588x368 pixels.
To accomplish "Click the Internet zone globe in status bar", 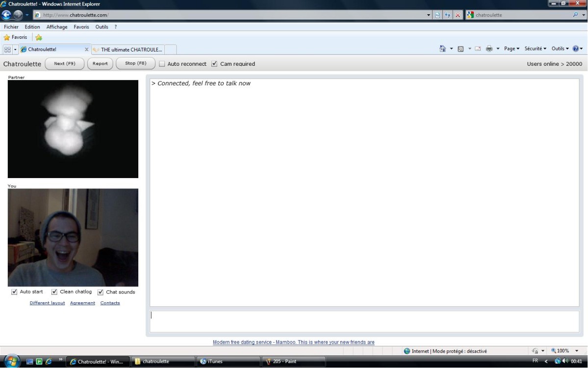I will coord(407,351).
